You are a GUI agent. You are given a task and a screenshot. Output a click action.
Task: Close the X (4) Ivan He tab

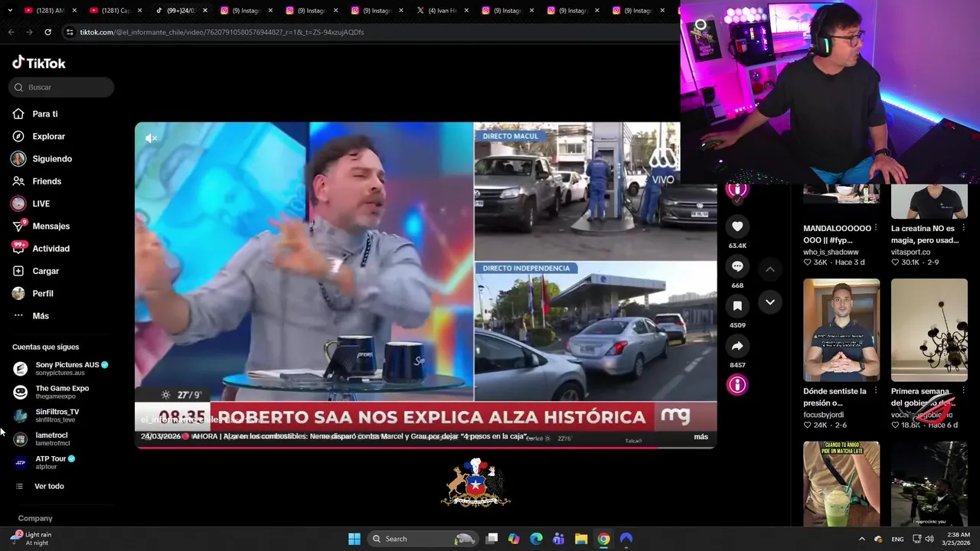[465, 11]
